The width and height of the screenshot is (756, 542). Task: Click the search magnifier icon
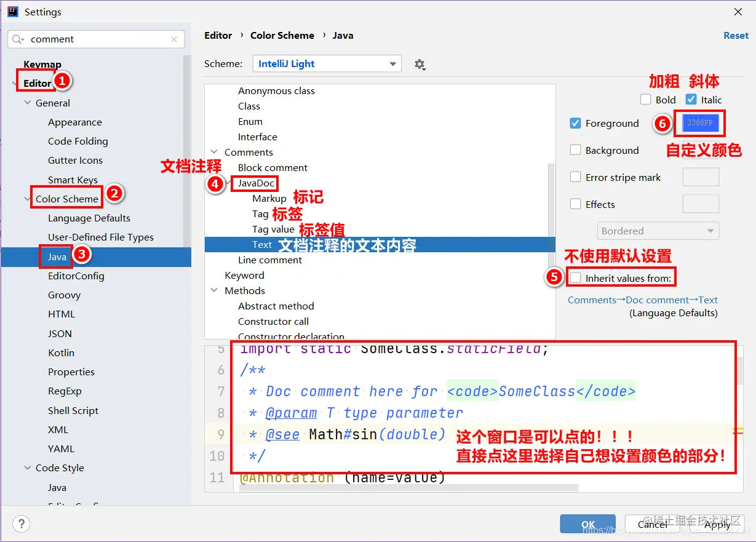(x=19, y=39)
